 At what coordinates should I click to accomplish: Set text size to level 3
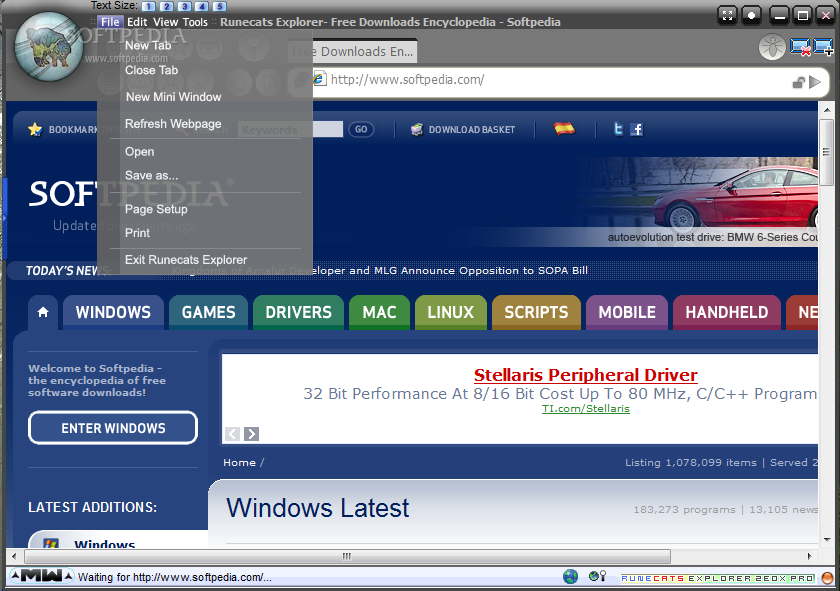coord(185,6)
